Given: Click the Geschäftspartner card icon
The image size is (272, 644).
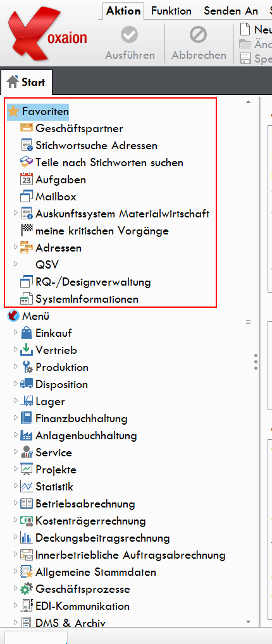Looking at the screenshot, I should (x=27, y=128).
